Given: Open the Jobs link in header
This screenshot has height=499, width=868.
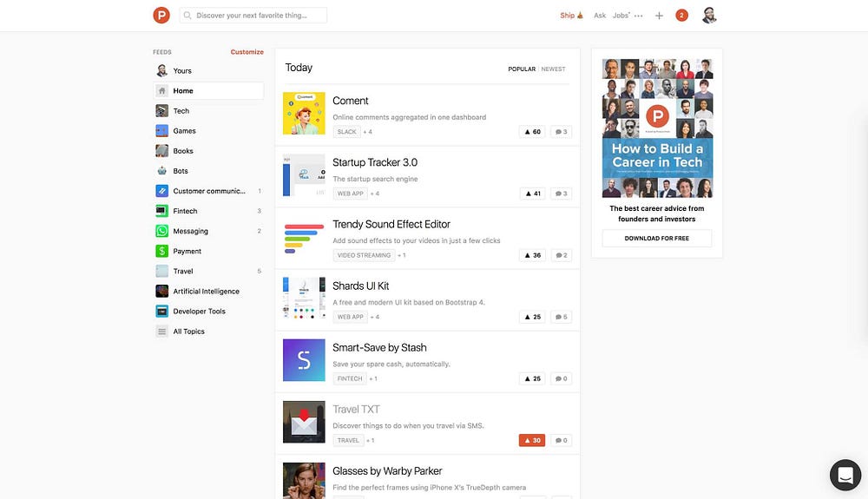Looking at the screenshot, I should pos(621,16).
